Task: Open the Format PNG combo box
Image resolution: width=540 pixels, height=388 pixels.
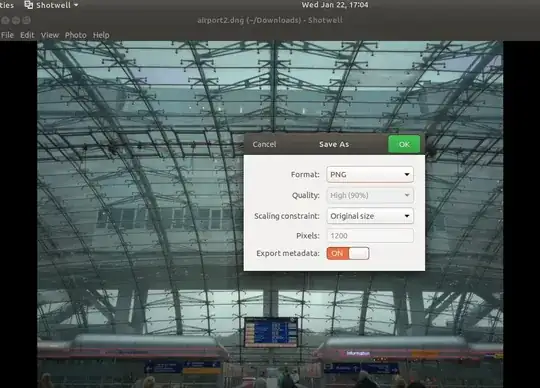Action: click(x=370, y=175)
